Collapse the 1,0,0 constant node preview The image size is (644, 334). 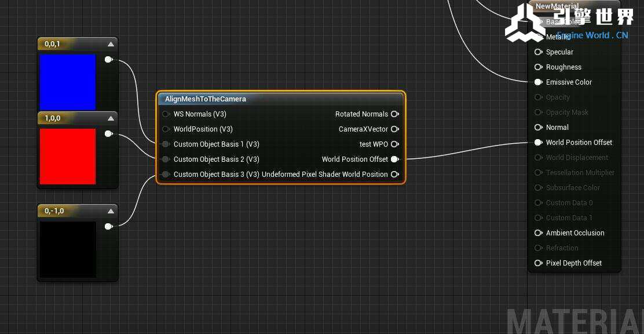(x=111, y=118)
